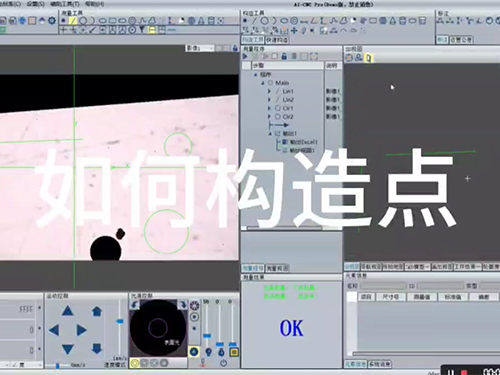Click the crosshair icon in 测量工具 second row
This screenshot has width=500, height=375.
[x=63, y=30]
